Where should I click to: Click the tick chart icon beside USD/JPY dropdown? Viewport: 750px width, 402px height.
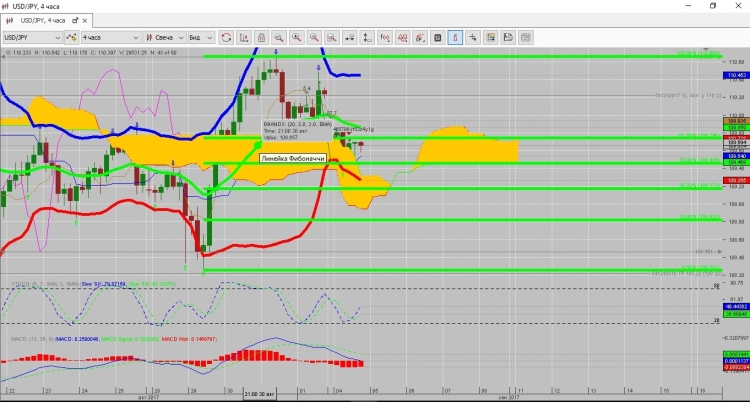(71, 37)
